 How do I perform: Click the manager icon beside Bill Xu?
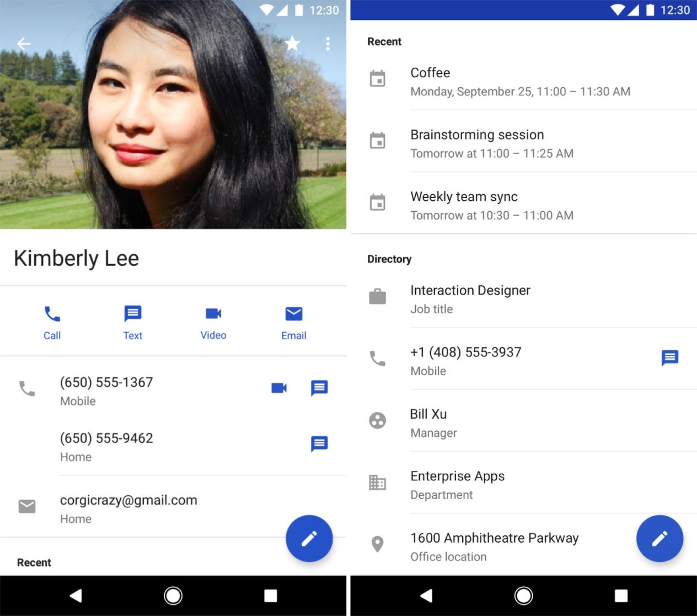pyautogui.click(x=378, y=421)
